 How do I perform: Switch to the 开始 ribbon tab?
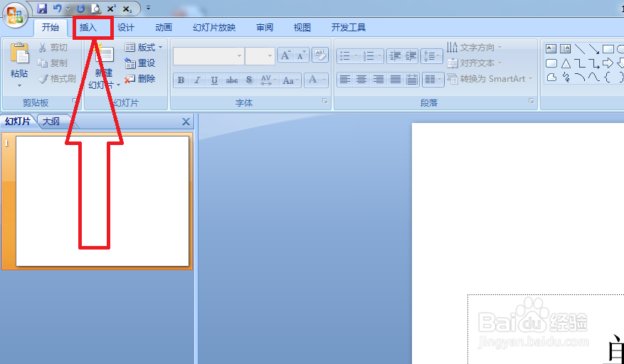click(x=51, y=28)
